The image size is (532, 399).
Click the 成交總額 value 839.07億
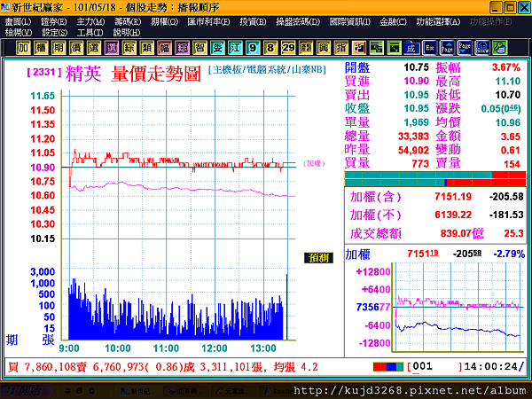[x=462, y=233]
